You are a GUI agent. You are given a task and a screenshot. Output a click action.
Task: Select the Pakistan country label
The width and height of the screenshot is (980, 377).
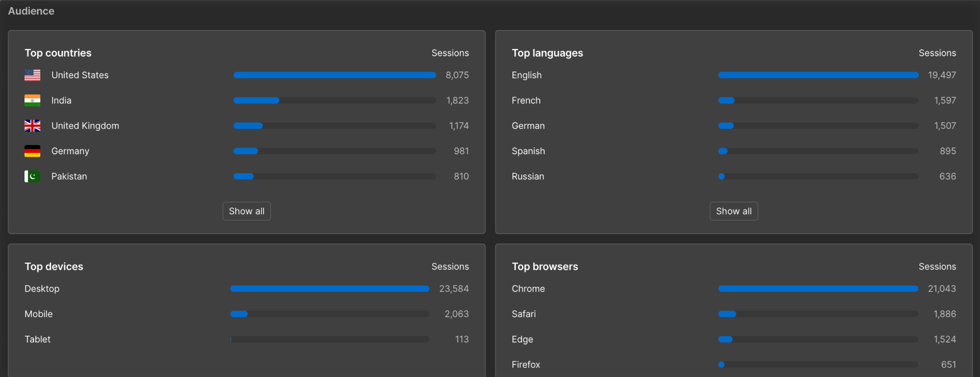coord(69,176)
